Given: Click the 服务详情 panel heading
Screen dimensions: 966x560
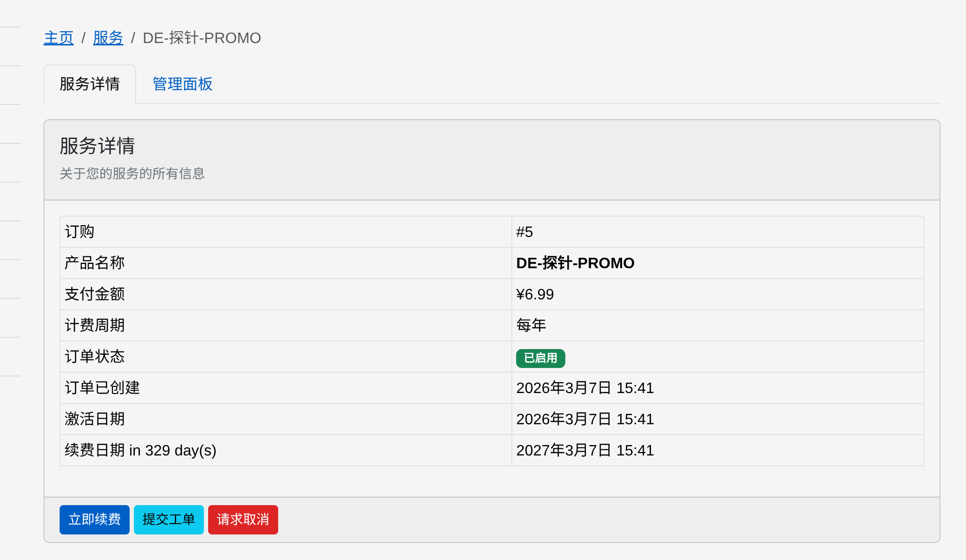Looking at the screenshot, I should (97, 146).
